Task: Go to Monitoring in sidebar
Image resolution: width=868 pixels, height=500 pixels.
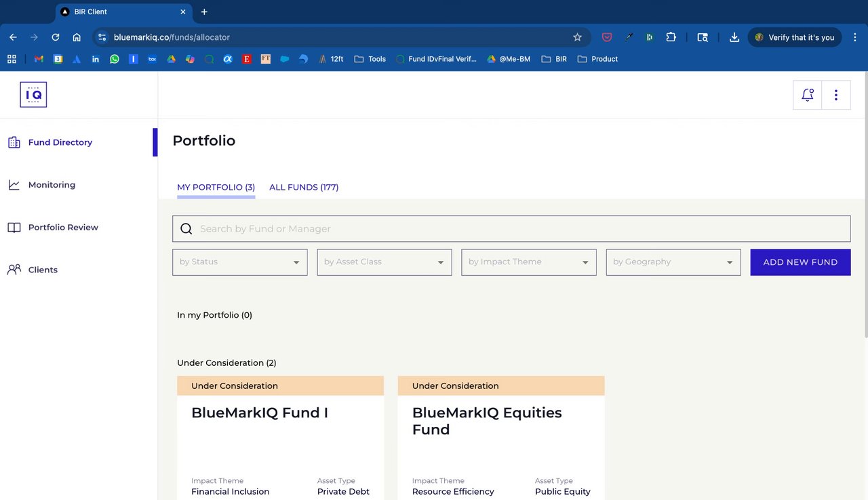Action: [52, 185]
